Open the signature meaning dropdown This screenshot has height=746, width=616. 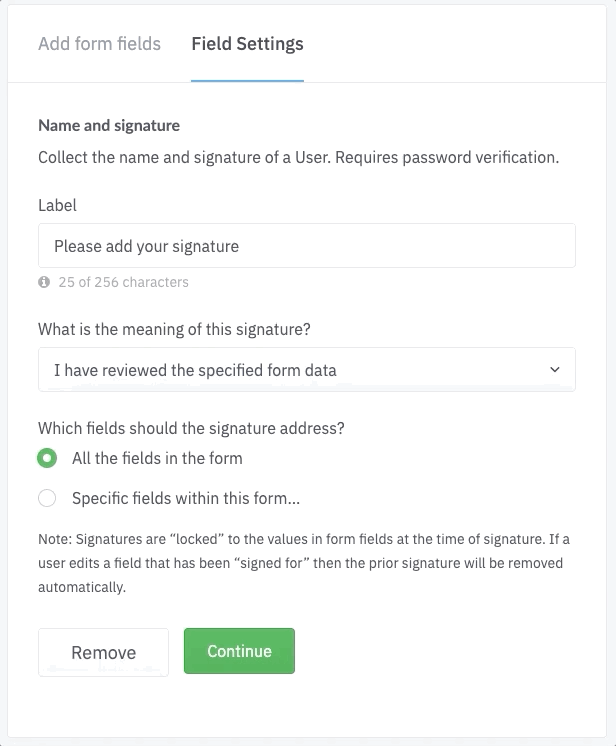coord(306,370)
